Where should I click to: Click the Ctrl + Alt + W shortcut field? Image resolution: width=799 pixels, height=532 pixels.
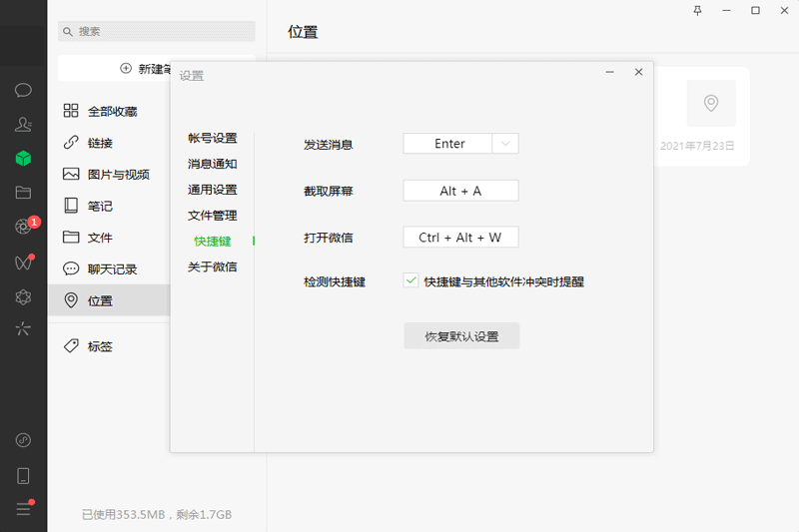460,238
